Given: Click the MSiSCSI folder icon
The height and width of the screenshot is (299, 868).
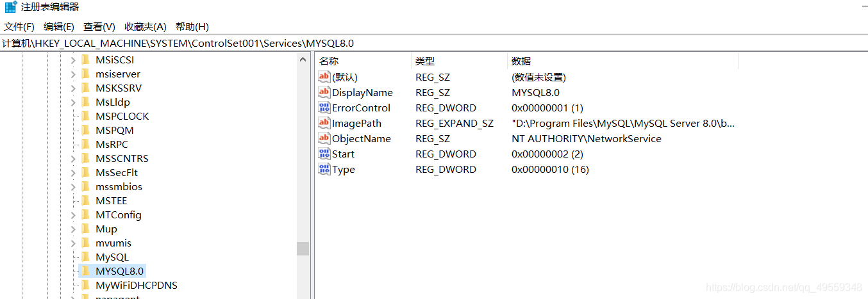Looking at the screenshot, I should [85, 60].
